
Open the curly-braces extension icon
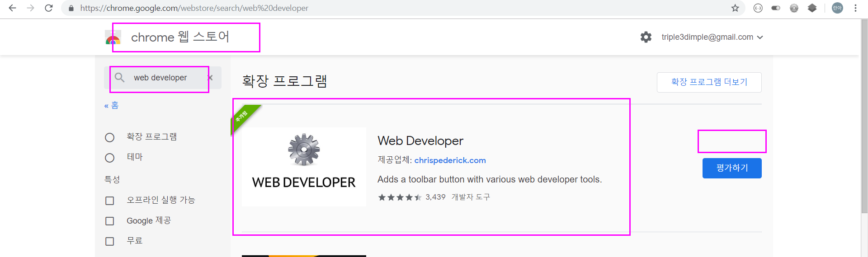(758, 8)
